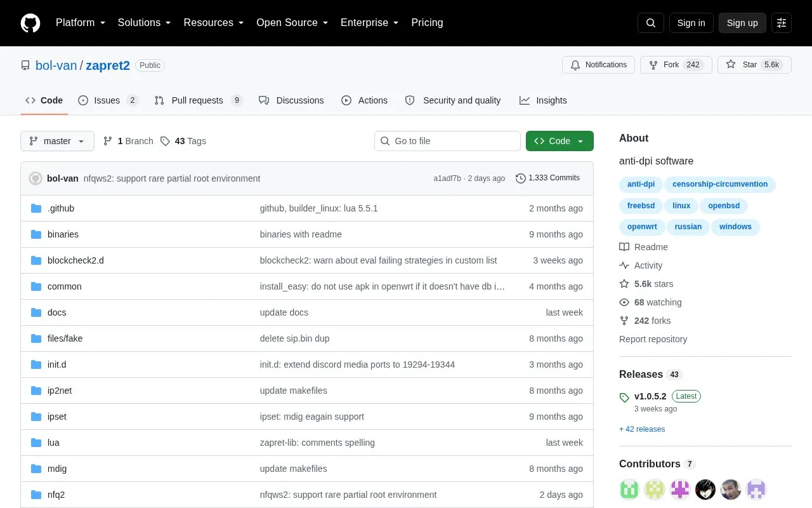The image size is (812, 508).
Task: Open the + 42 releases link
Action: (642, 429)
